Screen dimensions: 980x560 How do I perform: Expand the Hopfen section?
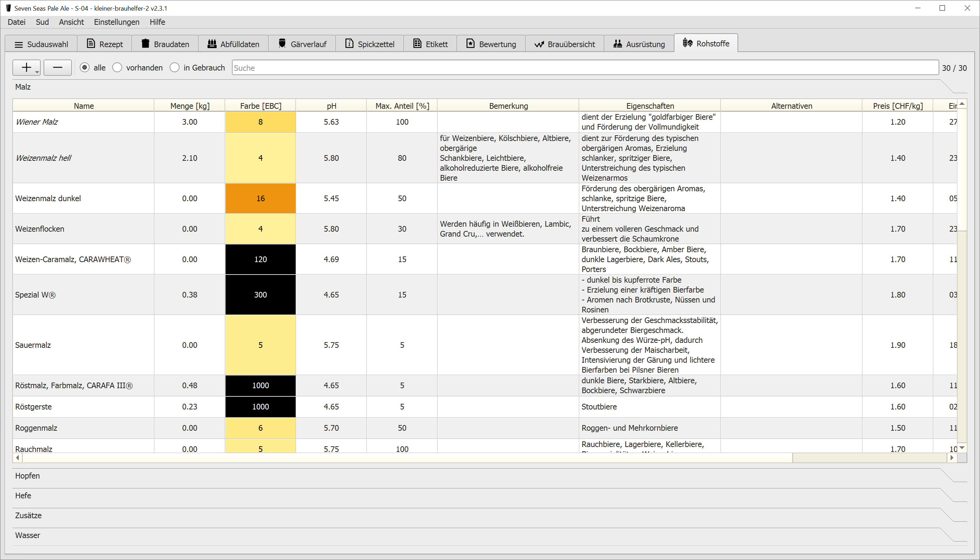click(x=28, y=476)
